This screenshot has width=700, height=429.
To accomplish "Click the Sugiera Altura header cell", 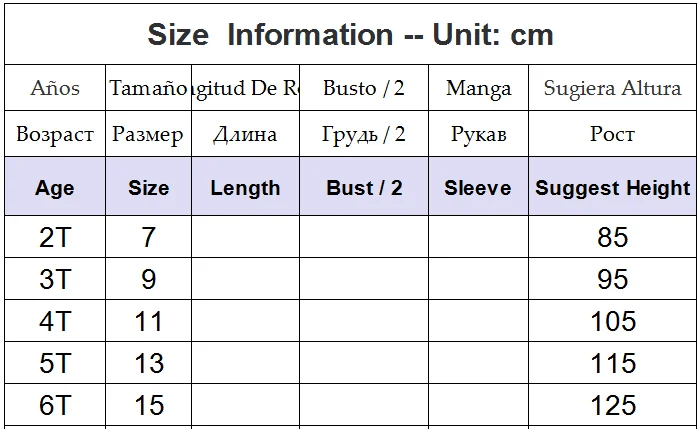I will [612, 87].
